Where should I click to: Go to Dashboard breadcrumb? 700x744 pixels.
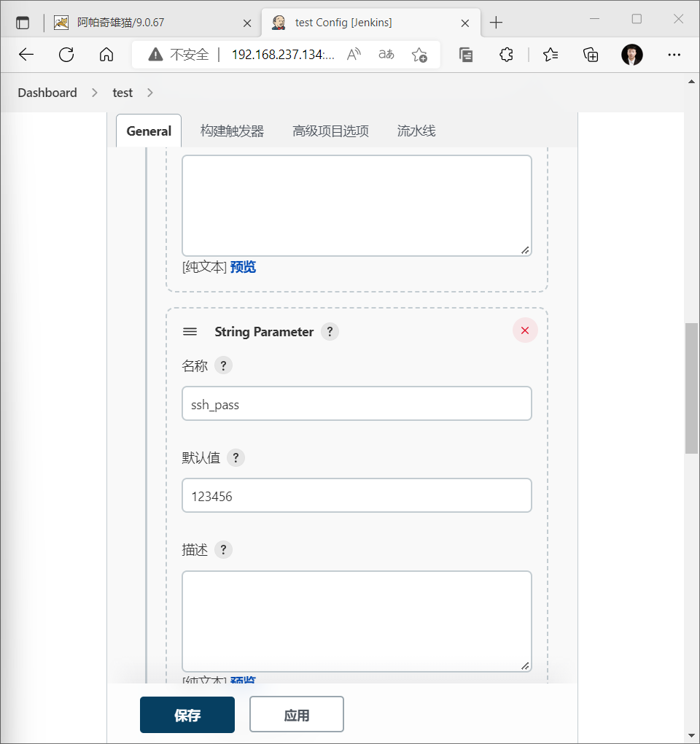[x=47, y=93]
